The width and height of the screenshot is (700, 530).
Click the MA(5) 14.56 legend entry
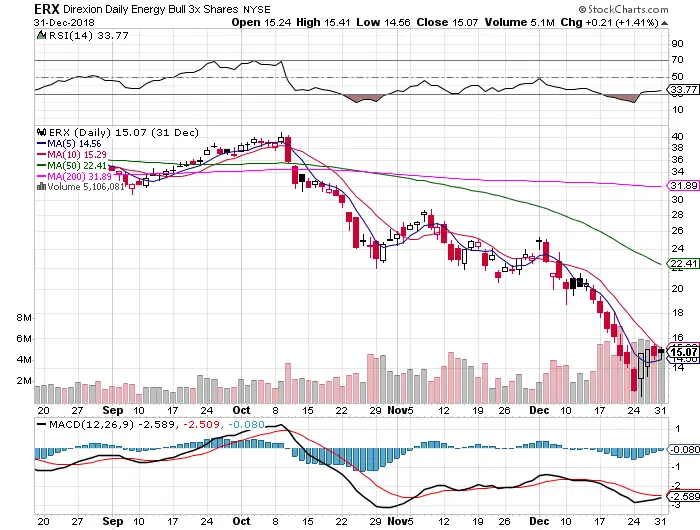coord(74,144)
